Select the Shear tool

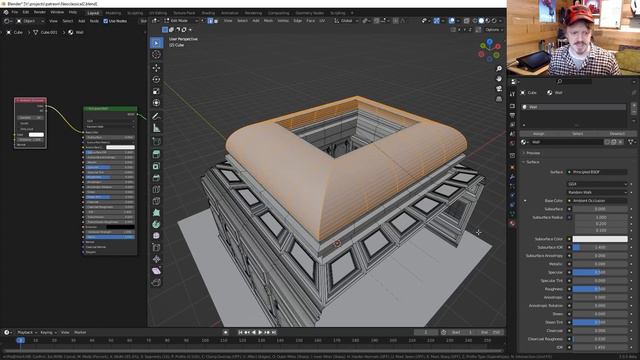(x=156, y=271)
